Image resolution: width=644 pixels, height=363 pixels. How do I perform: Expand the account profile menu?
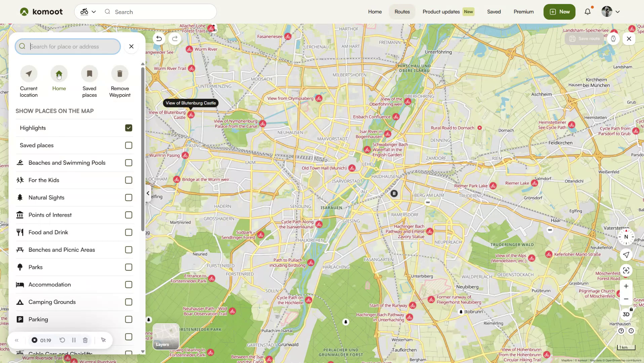pos(610,11)
